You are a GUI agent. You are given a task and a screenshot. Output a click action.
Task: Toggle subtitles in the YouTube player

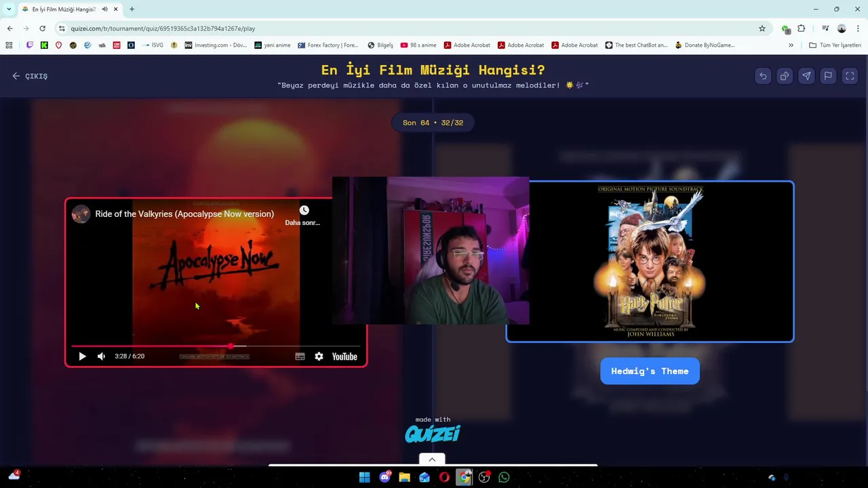point(300,357)
